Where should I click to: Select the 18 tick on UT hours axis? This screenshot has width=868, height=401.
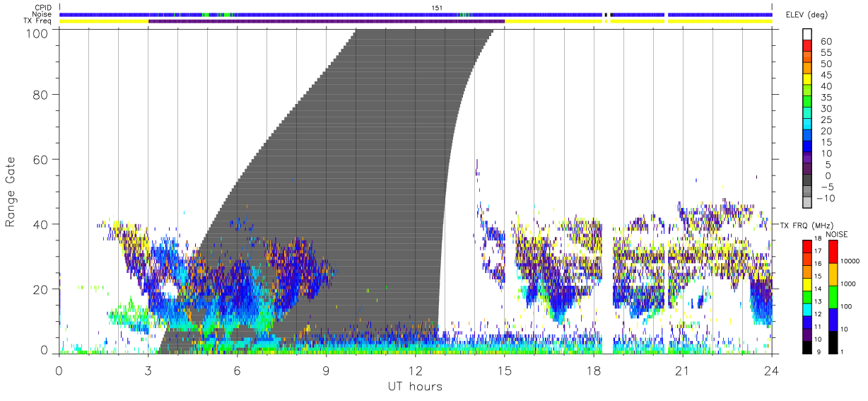pos(593,369)
